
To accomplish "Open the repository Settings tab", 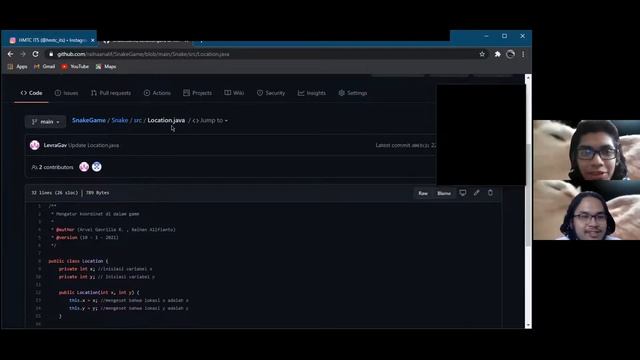I will pyautogui.click(x=353, y=93).
